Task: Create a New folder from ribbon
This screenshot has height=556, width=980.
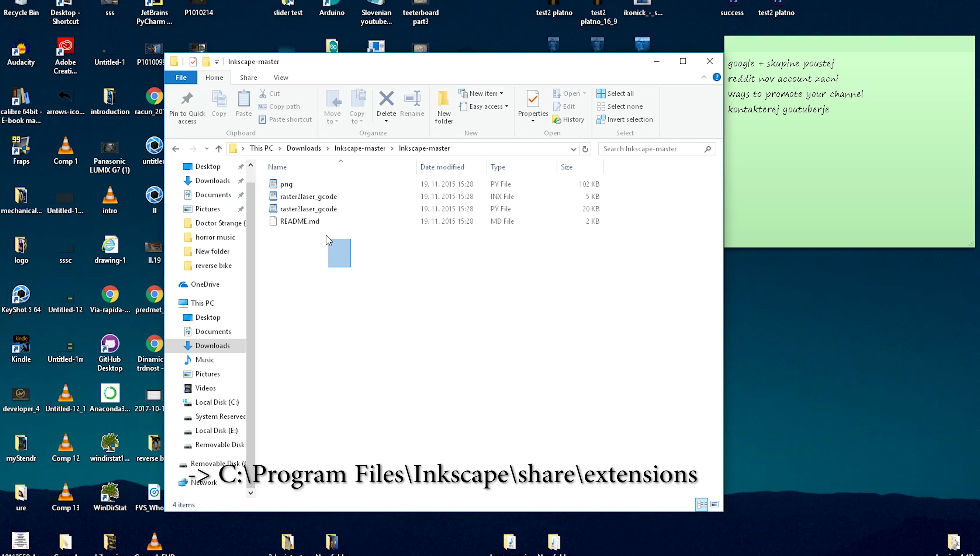Action: point(444,107)
